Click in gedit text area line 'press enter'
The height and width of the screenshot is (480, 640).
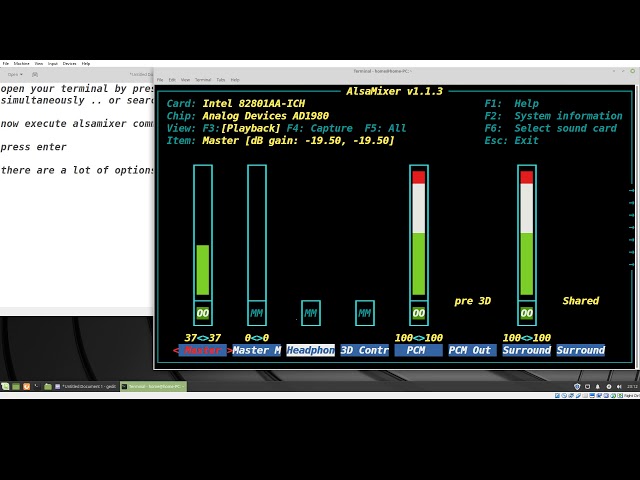coord(33,147)
